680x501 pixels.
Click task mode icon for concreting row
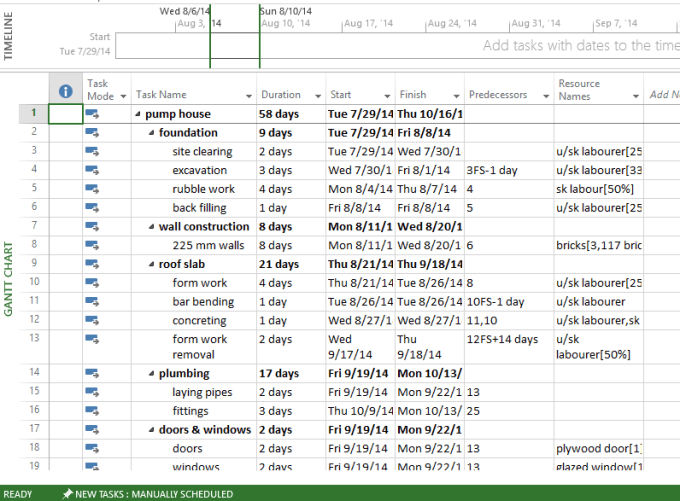click(92, 321)
